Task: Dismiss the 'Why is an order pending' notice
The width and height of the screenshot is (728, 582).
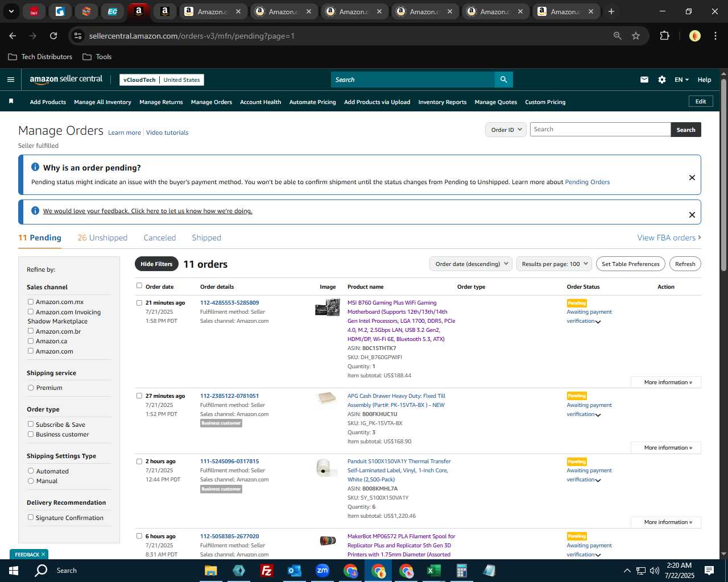Action: 692,177
